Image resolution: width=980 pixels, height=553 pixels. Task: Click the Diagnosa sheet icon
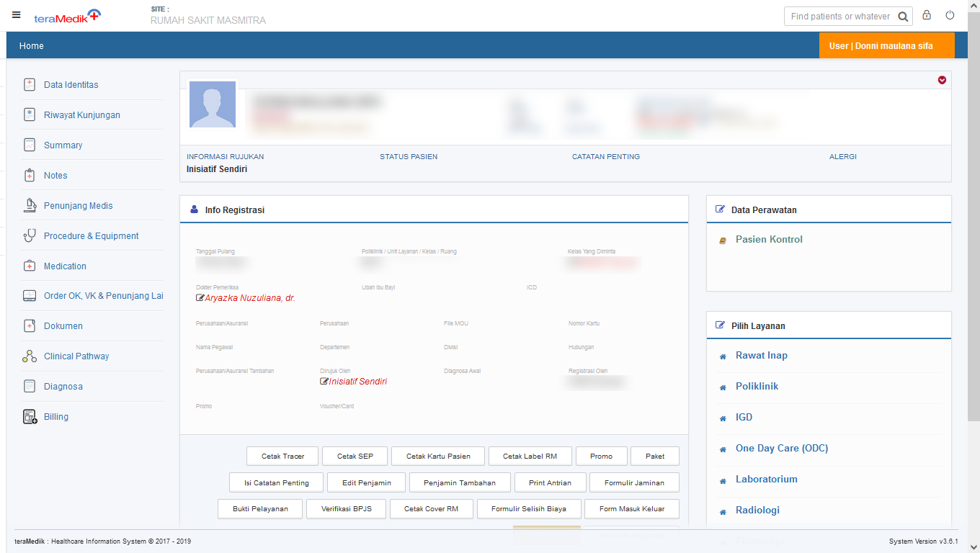point(30,386)
